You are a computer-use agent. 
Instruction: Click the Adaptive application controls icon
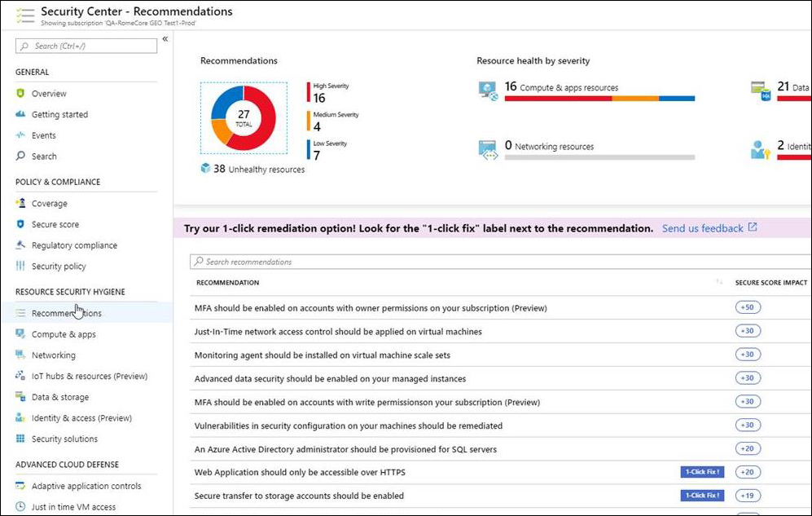pos(20,486)
